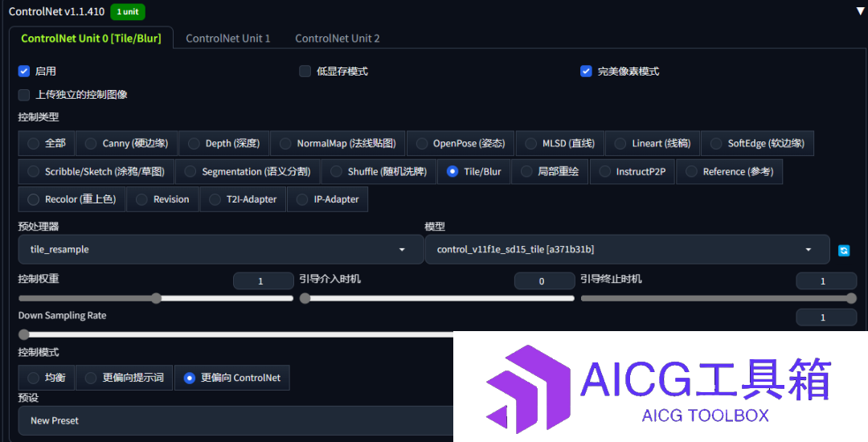The image size is (868, 442).
Task: Click the model list refresh icon
Action: (844, 251)
